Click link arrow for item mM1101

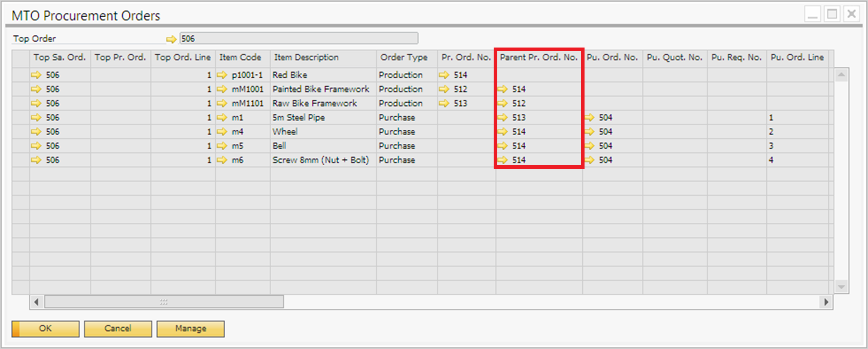222,104
